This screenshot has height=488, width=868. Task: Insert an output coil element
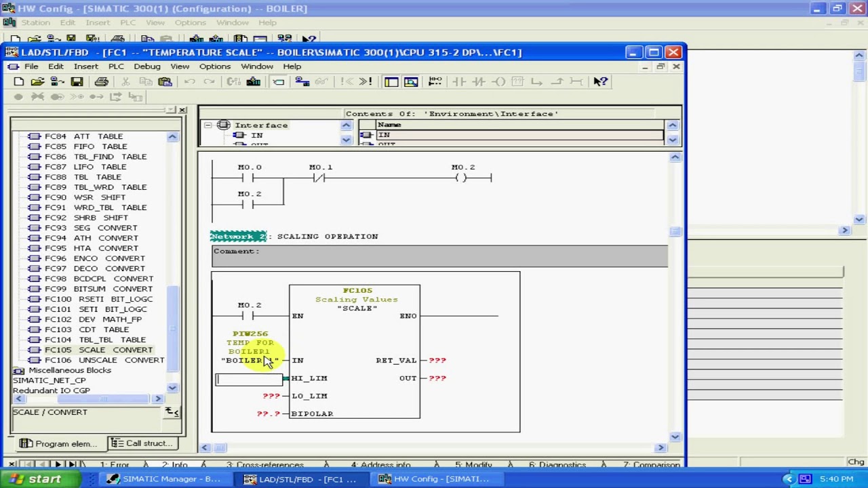[498, 81]
